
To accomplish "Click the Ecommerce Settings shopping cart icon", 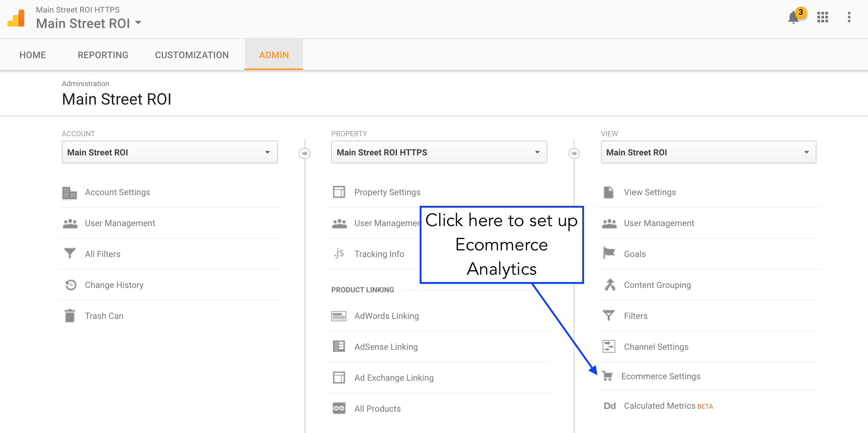I will coord(608,376).
